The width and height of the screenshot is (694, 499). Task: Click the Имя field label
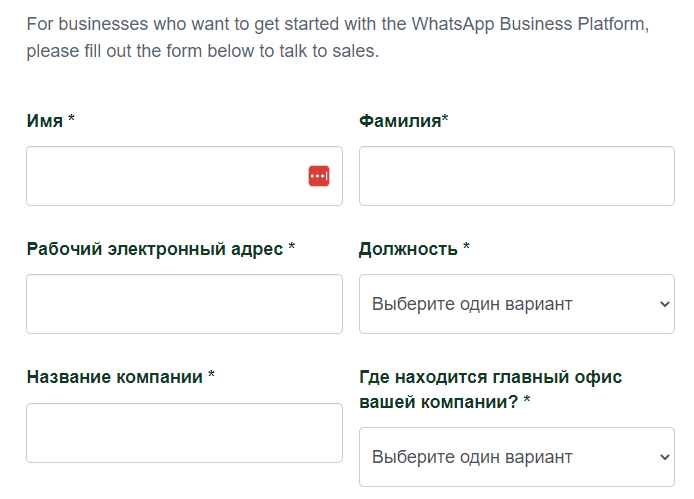pyautogui.click(x=45, y=120)
